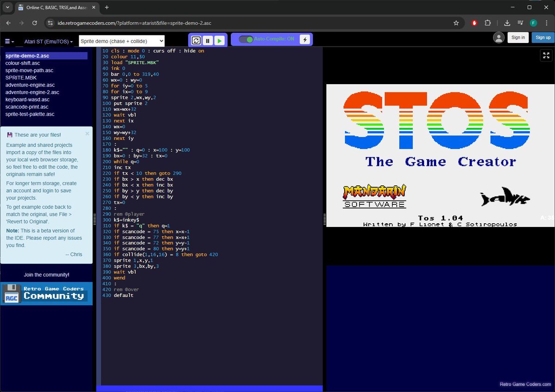The image size is (555, 392).
Task: View site information icon in address bar
Action: coord(50,23)
